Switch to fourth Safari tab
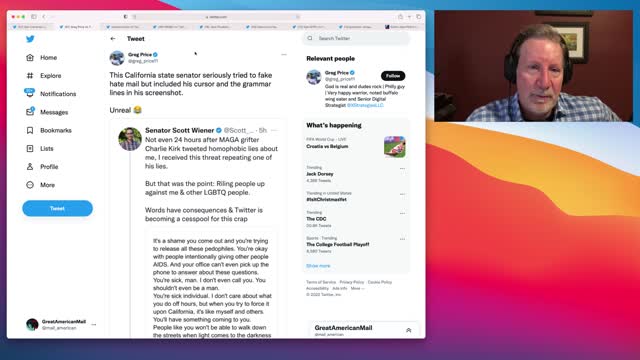Image resolution: width=640 pixels, height=360 pixels. point(171,27)
